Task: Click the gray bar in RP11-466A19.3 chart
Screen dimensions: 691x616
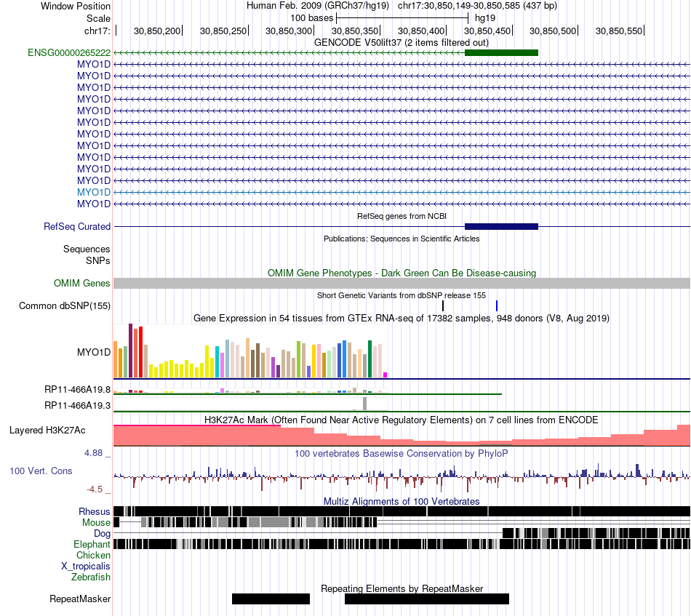Action: (365, 404)
